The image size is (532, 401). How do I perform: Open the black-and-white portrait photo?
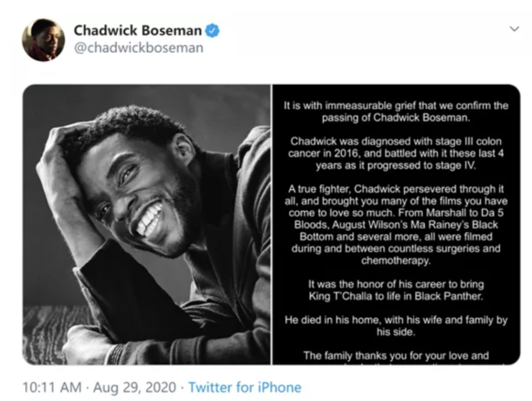[147, 224]
